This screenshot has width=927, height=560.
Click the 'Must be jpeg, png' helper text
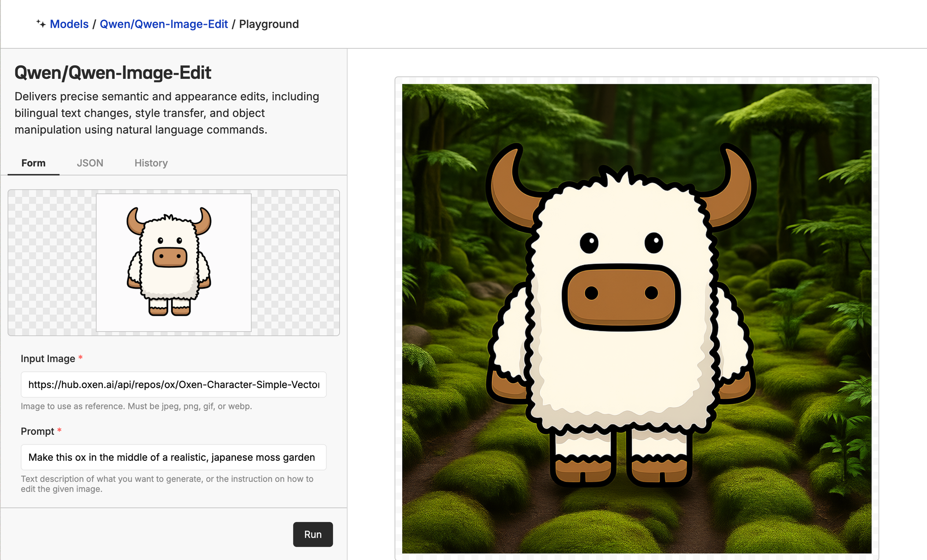(x=136, y=406)
